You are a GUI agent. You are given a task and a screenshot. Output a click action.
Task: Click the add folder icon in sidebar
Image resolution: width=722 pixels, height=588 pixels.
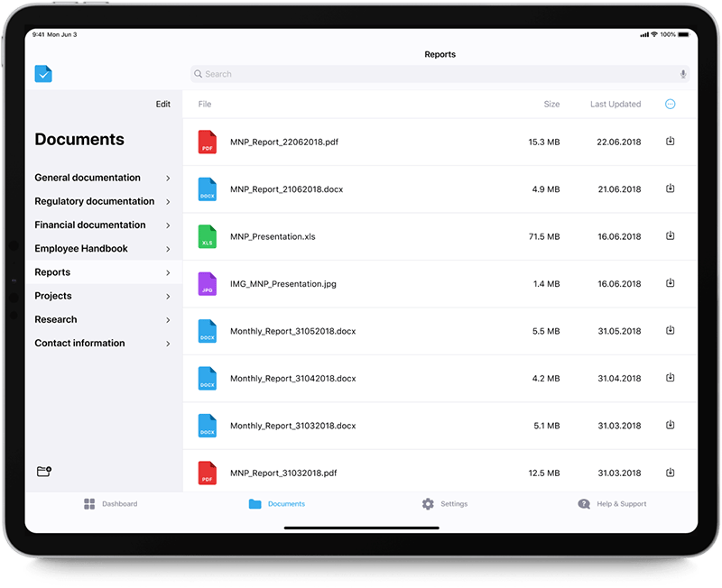pos(44,471)
